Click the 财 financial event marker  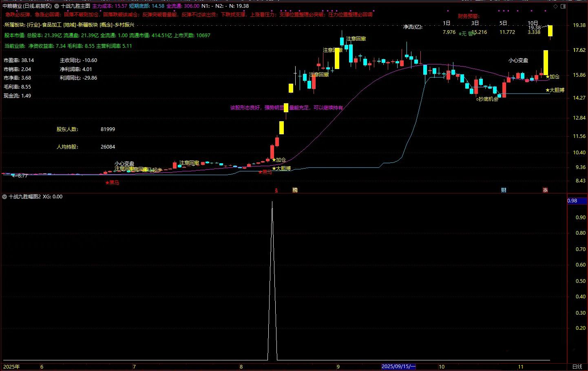[x=504, y=190]
